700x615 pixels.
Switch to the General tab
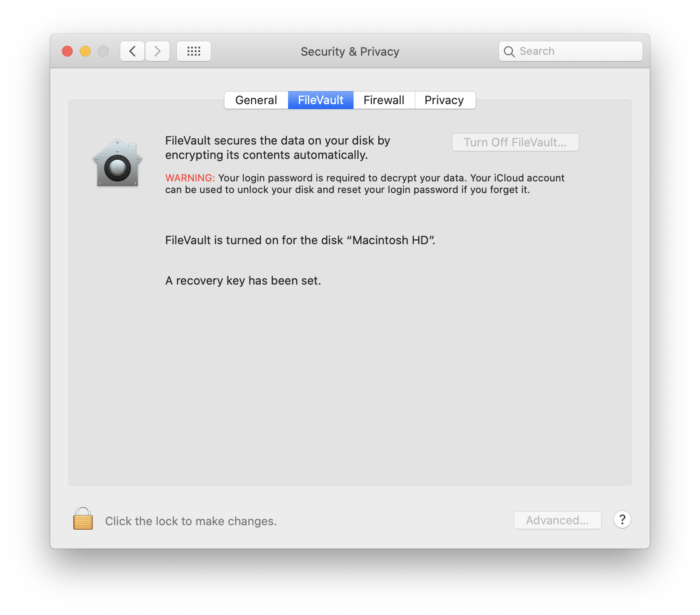tap(256, 100)
